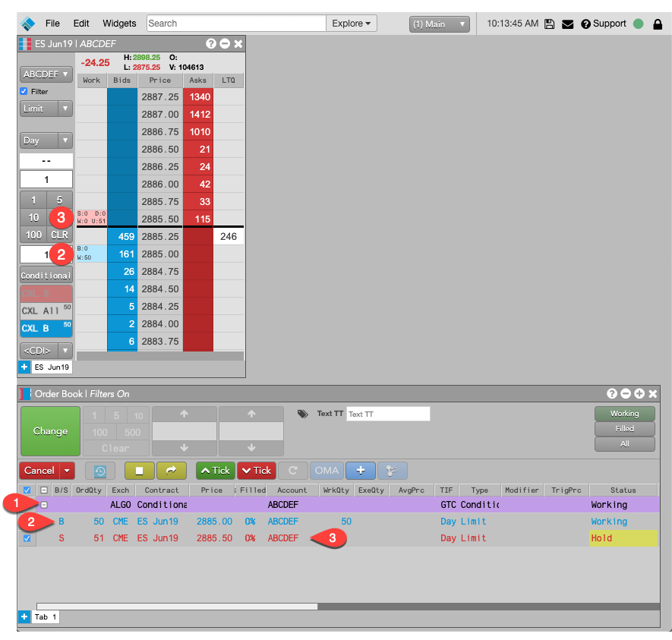Open the (1) Main workspace dropdown
672x640 pixels.
tap(440, 24)
